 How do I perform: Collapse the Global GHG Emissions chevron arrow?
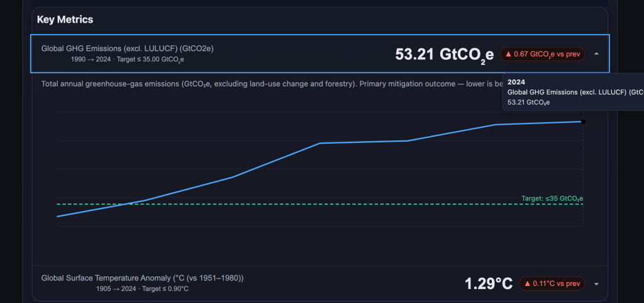596,54
